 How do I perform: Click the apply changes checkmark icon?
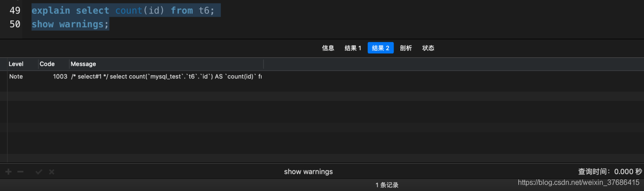[39, 172]
